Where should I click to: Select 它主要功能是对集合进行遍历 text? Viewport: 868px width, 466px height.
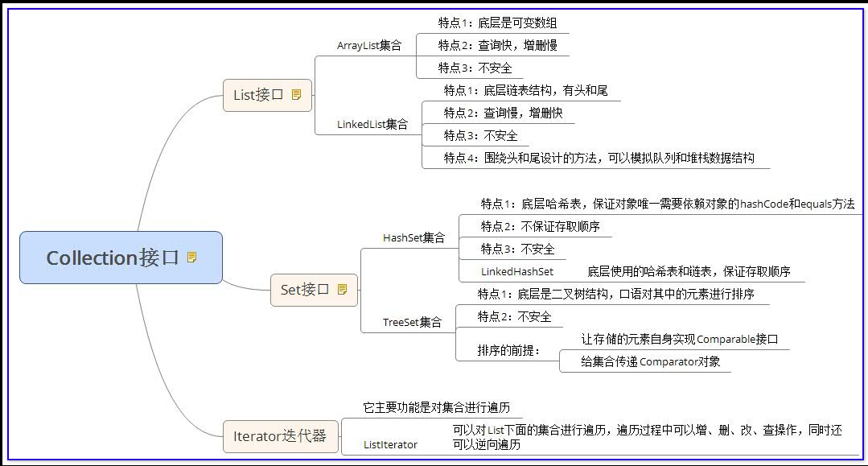[x=436, y=407]
